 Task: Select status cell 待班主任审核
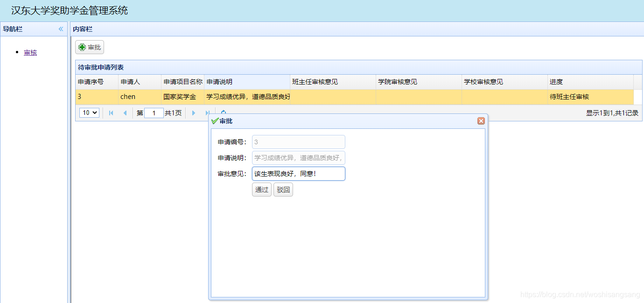(590, 97)
